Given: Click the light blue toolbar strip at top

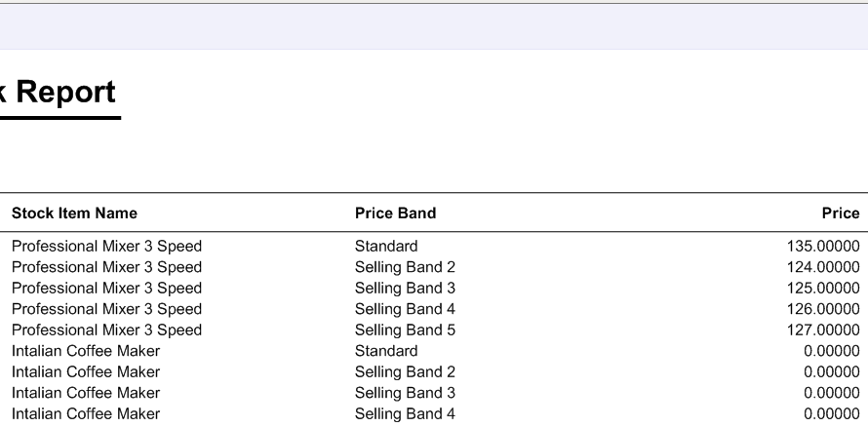Looking at the screenshot, I should [x=434, y=26].
